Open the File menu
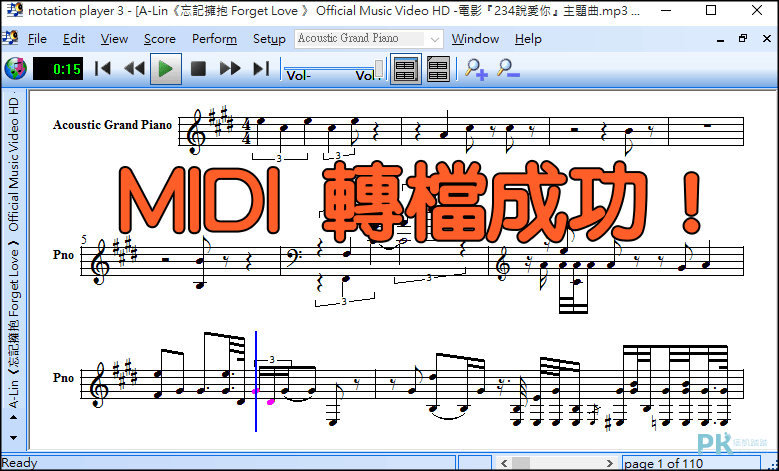Screen dimensions: 779x471 37,39
